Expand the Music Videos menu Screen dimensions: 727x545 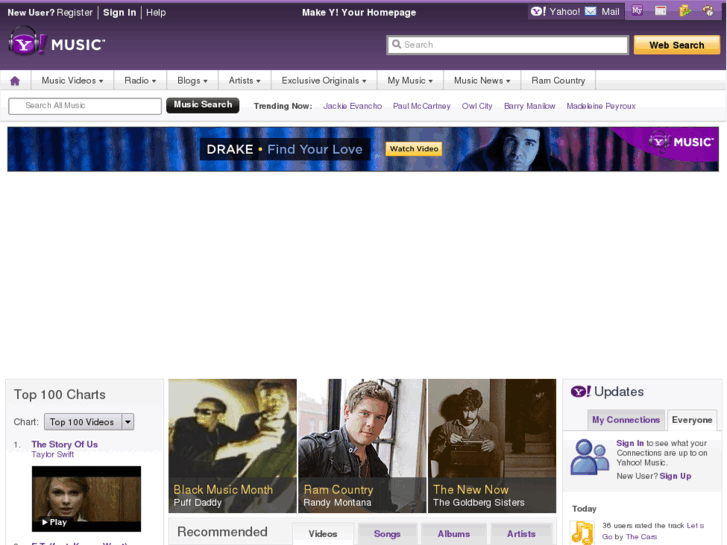coord(72,81)
